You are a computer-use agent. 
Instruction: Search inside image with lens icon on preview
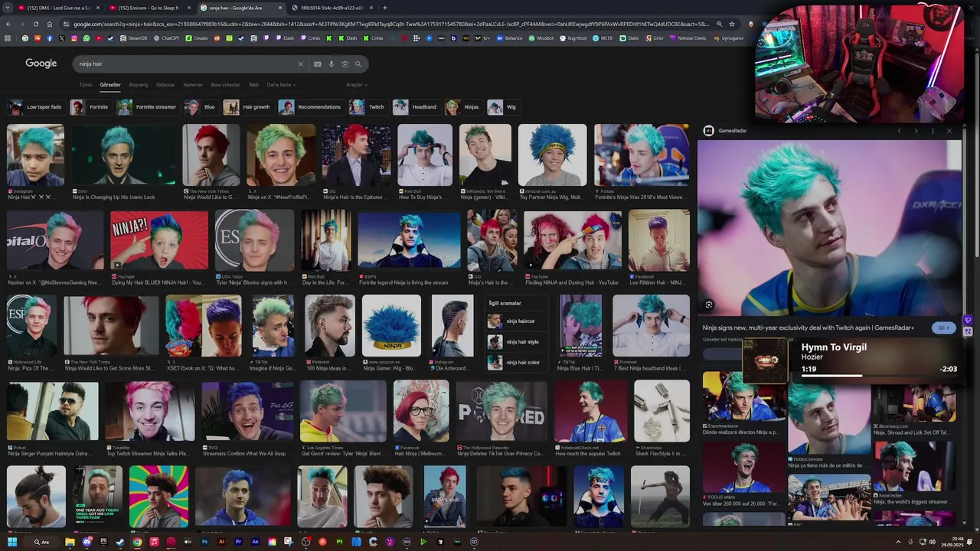(709, 305)
